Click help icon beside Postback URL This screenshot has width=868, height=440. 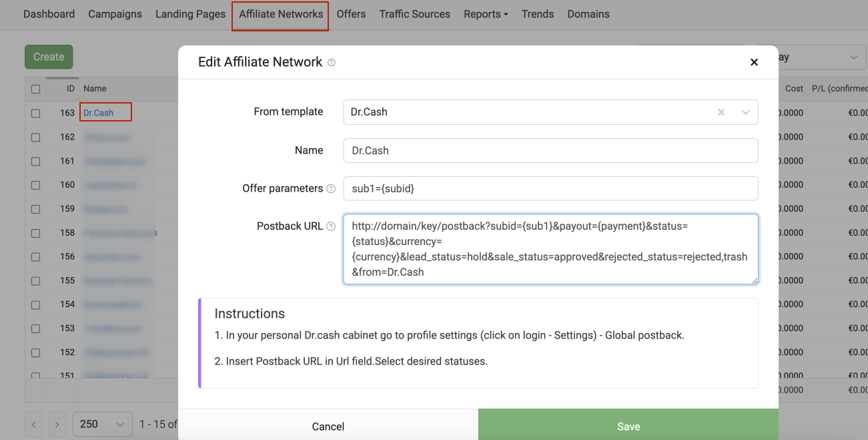click(x=330, y=226)
